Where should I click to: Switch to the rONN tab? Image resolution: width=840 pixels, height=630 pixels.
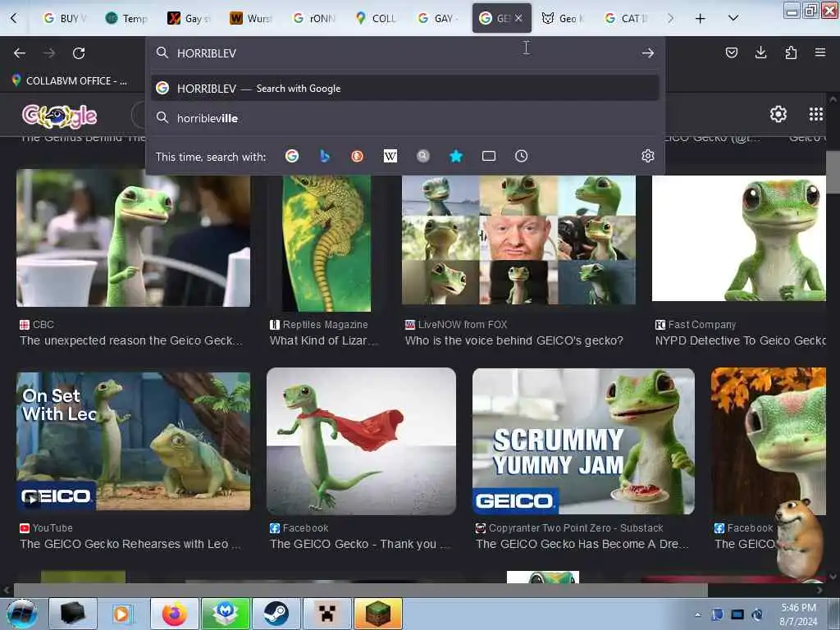[314, 19]
